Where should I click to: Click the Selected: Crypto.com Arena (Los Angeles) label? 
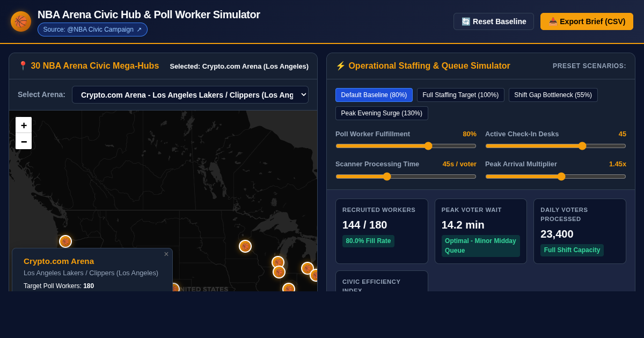(x=239, y=67)
